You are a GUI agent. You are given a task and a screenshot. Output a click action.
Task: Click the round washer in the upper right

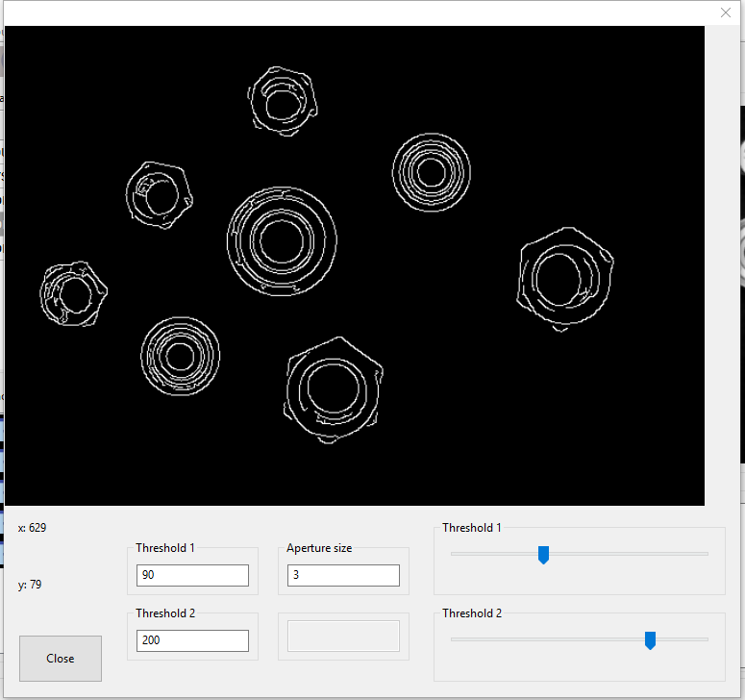432,173
